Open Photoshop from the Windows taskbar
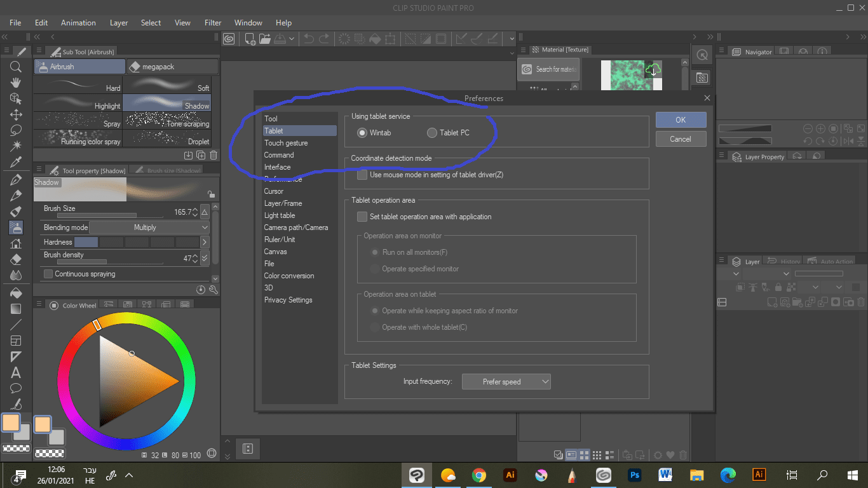 coord(634,475)
